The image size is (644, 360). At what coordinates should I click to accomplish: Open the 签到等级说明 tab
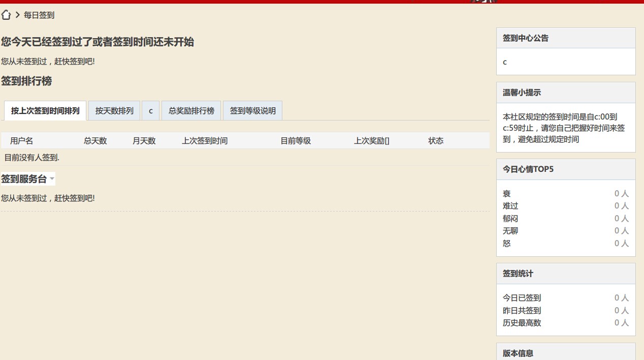pos(252,110)
